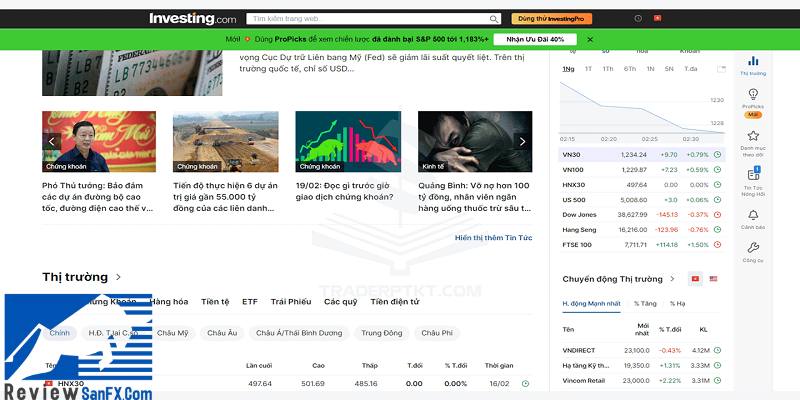This screenshot has height=400, width=800.
Task: Switch to the Tiền điện tử tab
Action: (395, 302)
